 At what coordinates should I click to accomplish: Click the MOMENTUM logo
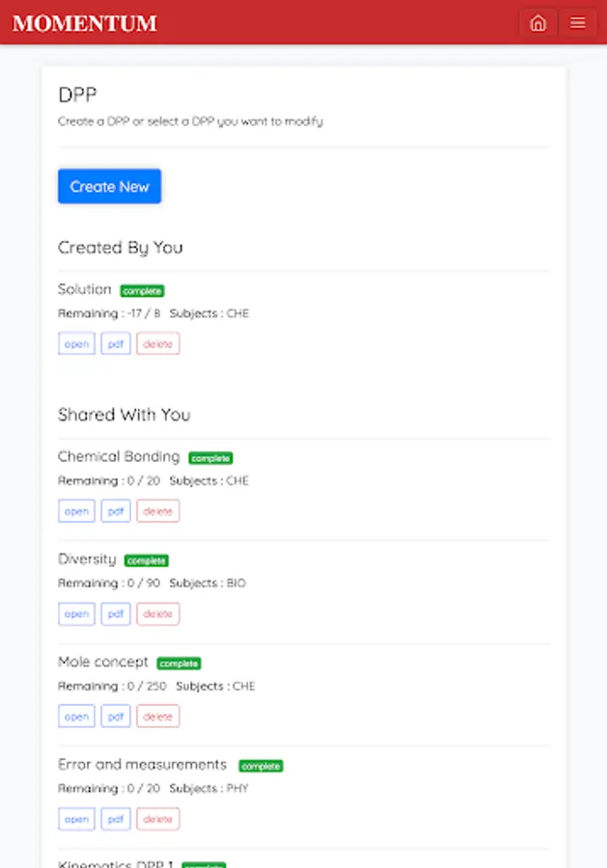85,24
